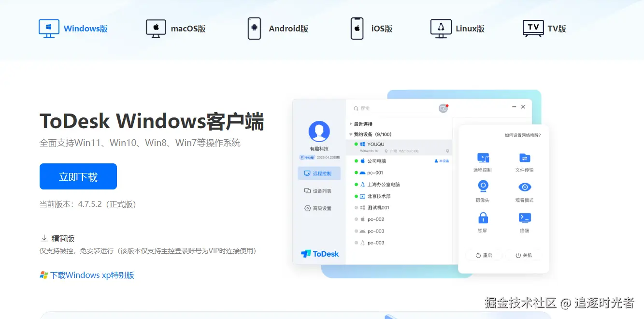Viewport: 644px width, 319px height.
Task: Switch to the macOS版 tab
Action: coord(176,29)
